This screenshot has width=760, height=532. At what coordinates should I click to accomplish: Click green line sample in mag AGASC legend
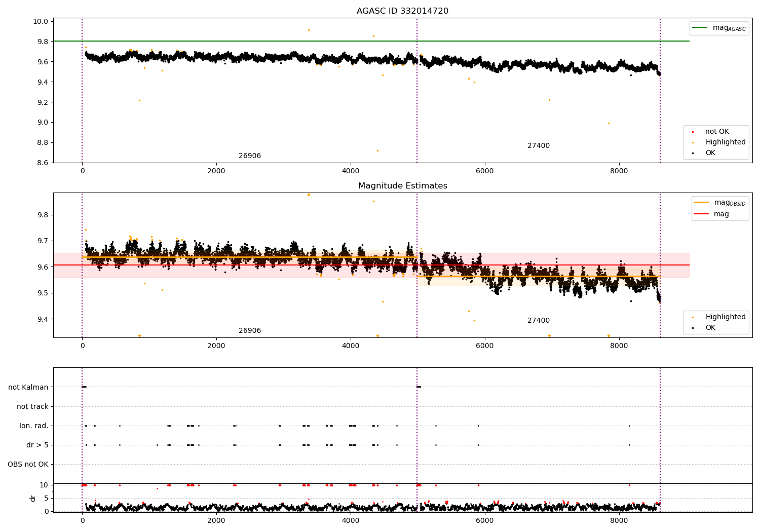click(700, 28)
